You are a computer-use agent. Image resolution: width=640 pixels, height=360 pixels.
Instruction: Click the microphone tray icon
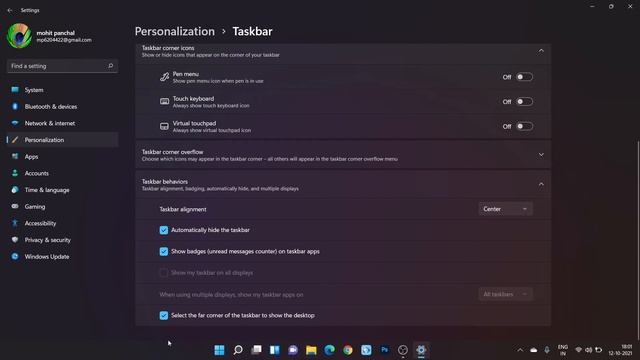(547, 350)
